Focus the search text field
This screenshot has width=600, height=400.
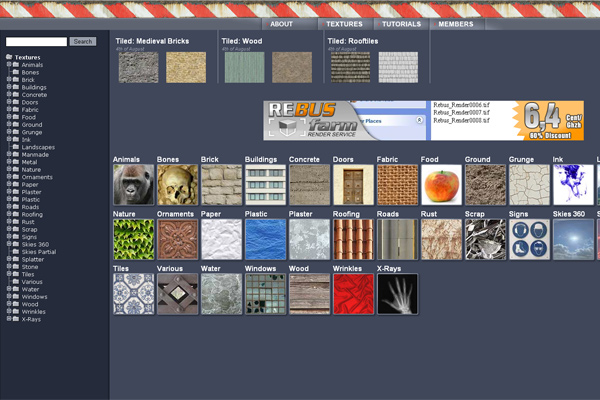pos(36,41)
